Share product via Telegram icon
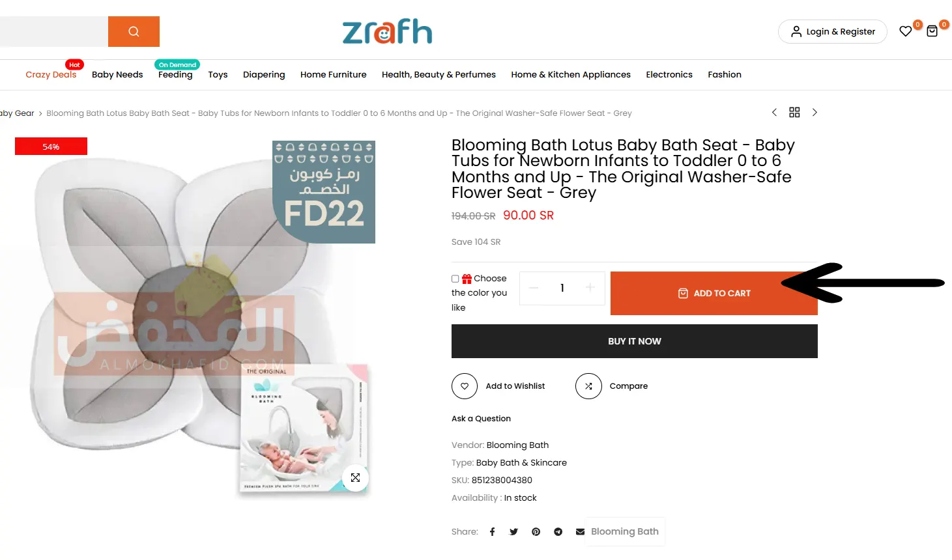 (558, 532)
